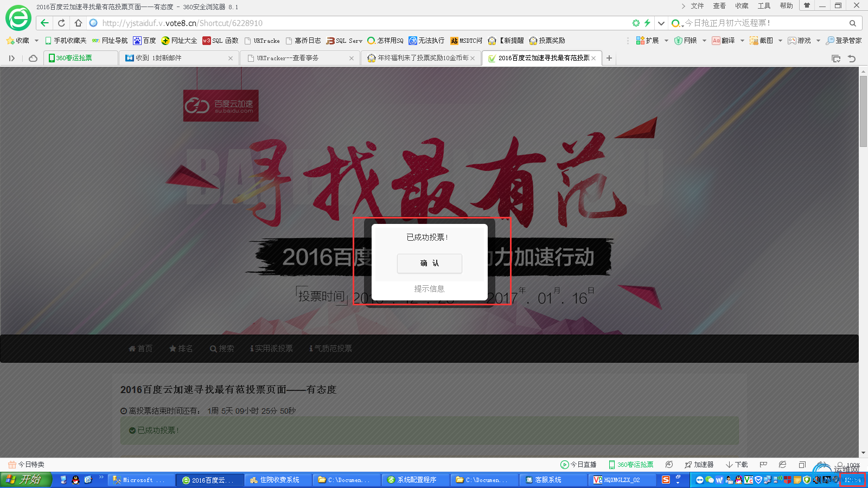Switch to 客服系统 window in taskbar
The height and width of the screenshot is (488, 868).
[x=554, y=480]
